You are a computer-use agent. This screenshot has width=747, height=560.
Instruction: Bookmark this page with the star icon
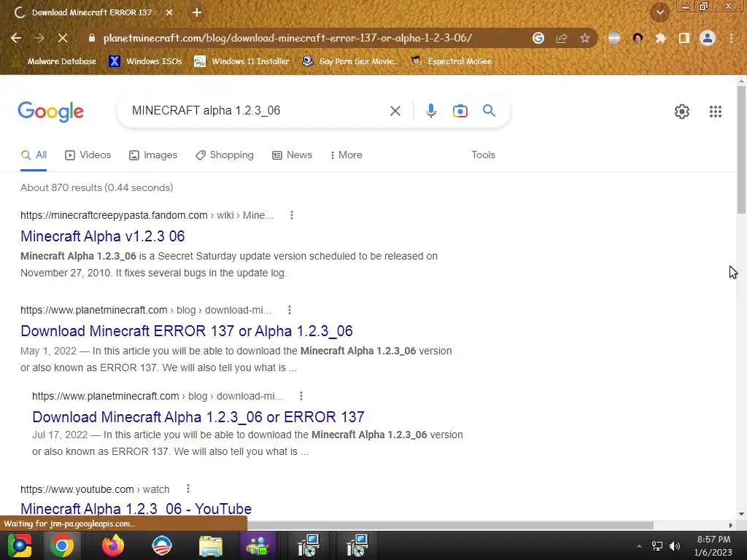pyautogui.click(x=585, y=38)
